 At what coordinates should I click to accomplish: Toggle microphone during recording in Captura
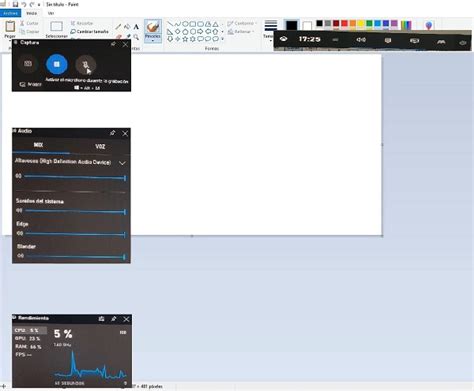[86, 65]
